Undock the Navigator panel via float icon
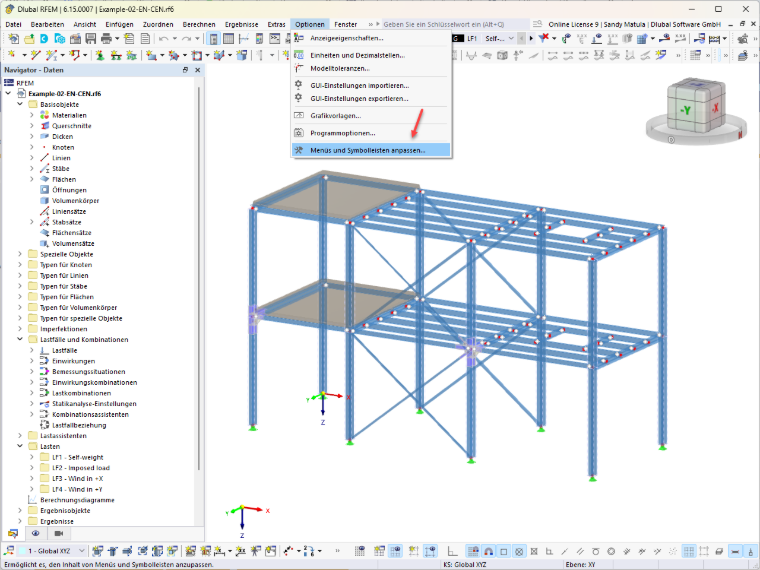This screenshot has height=570, width=760. (185, 70)
